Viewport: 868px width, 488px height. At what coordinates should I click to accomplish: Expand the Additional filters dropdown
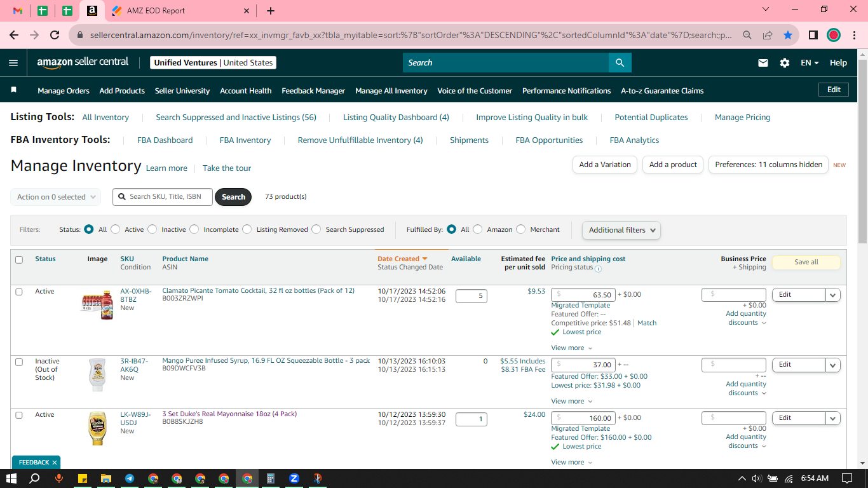[x=621, y=230]
